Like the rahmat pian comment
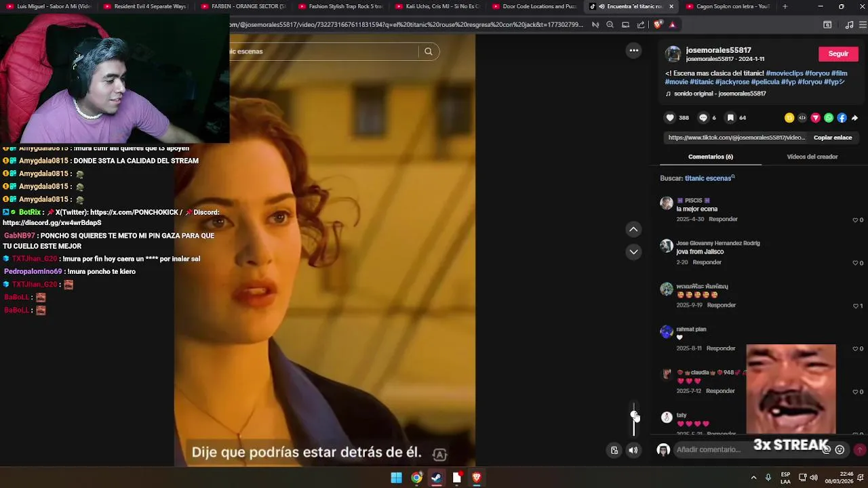The height and width of the screenshot is (488, 868). 856,349
